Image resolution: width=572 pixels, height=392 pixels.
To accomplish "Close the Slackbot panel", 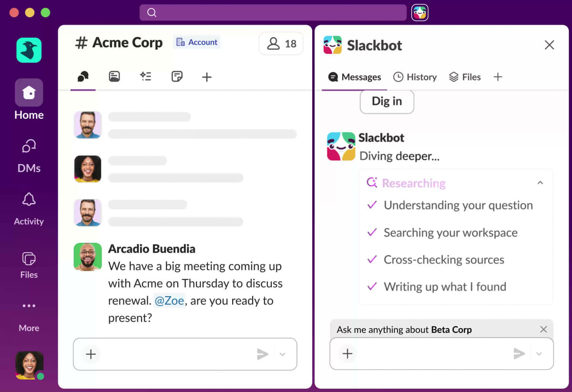I will coord(549,45).
